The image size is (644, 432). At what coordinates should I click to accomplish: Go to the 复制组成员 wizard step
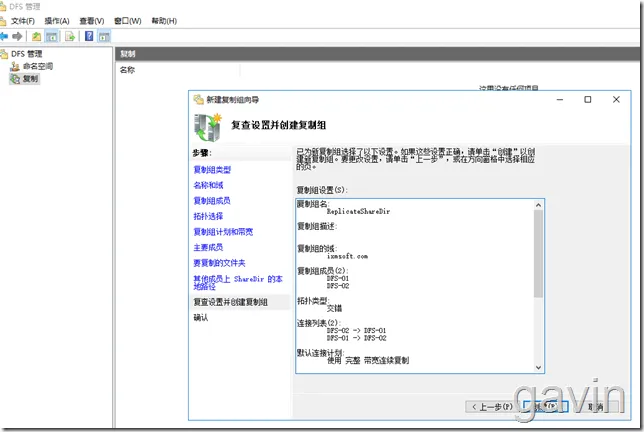pos(212,201)
